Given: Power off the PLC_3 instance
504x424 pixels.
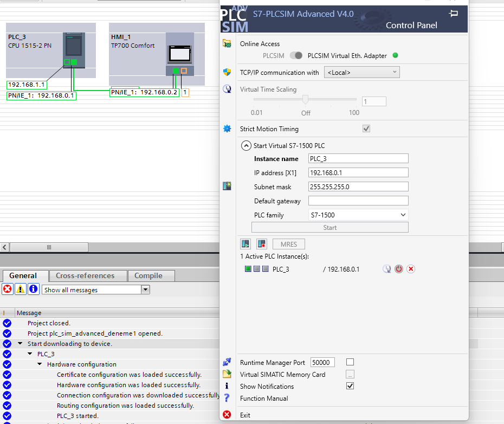Looking at the screenshot, I should [399, 269].
